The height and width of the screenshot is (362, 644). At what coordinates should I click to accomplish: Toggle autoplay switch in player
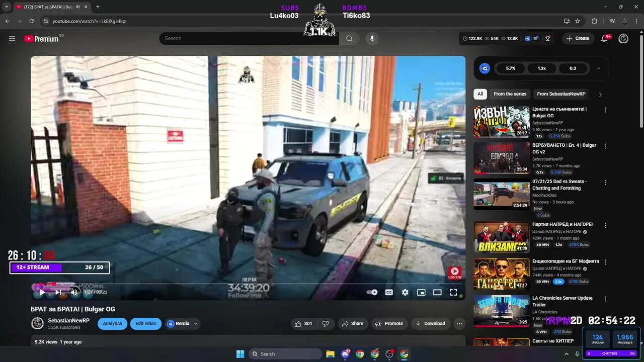(372, 292)
